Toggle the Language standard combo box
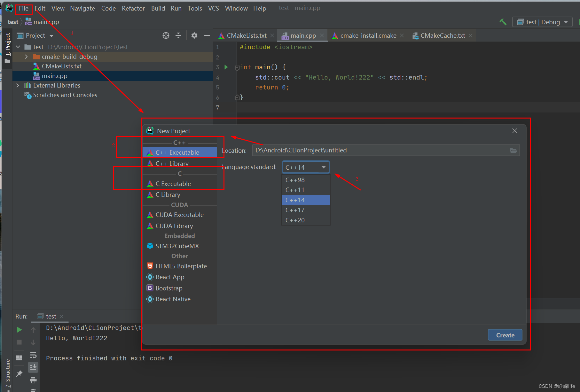The height and width of the screenshot is (392, 580). (306, 167)
